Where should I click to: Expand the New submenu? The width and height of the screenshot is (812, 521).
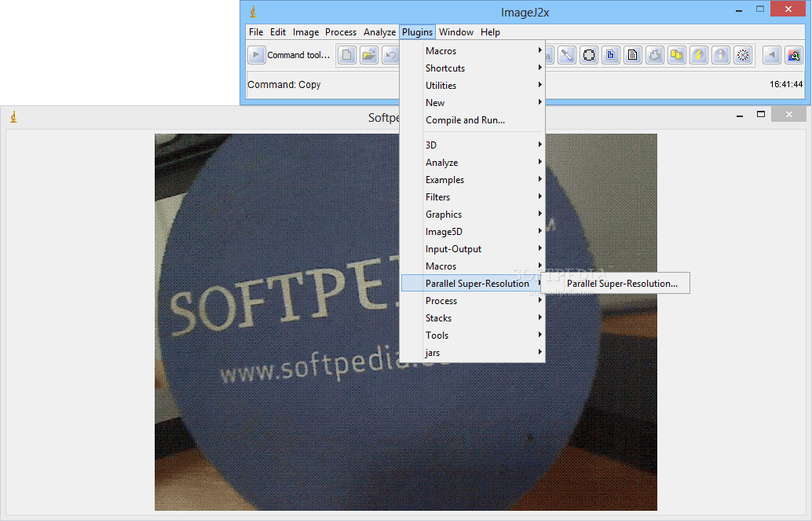point(472,103)
